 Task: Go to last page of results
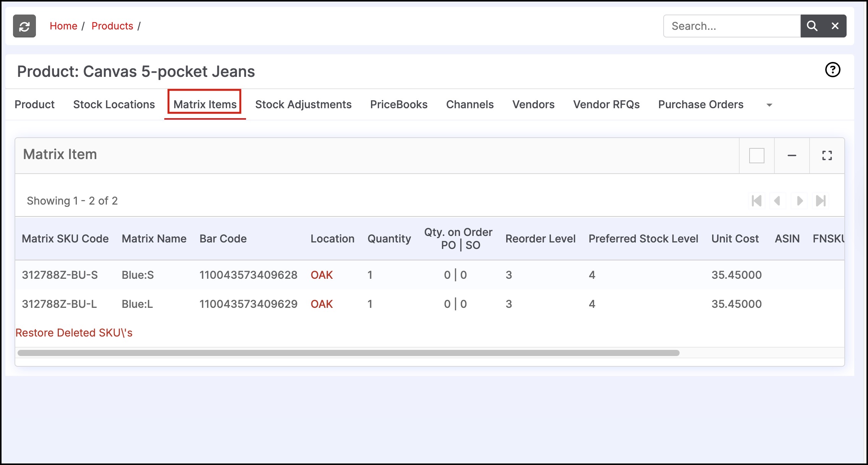pyautogui.click(x=821, y=201)
